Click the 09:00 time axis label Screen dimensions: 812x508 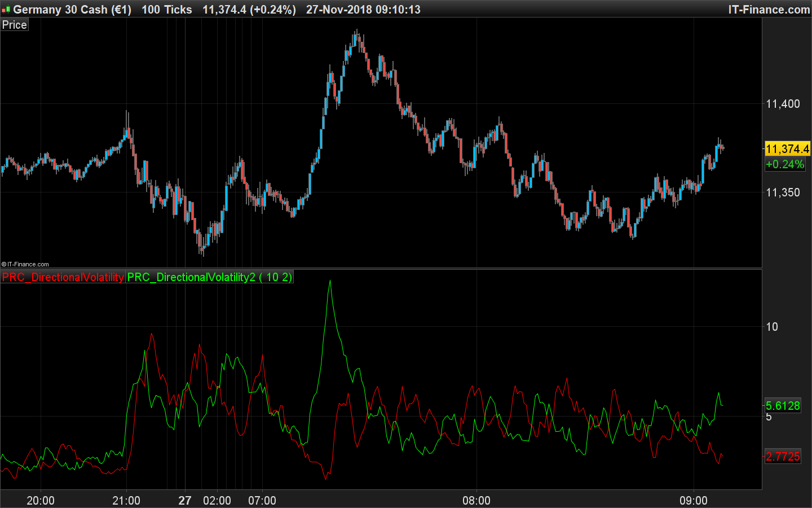coord(694,501)
